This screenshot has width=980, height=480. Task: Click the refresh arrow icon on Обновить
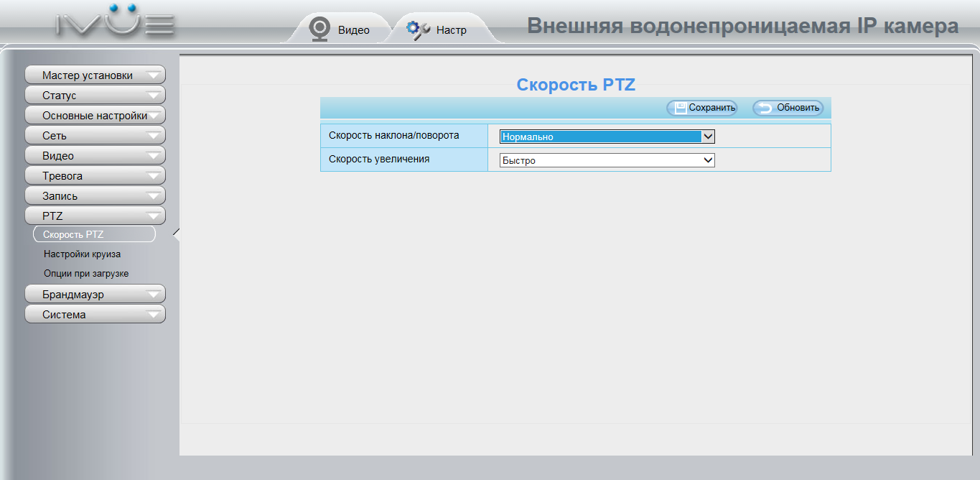(765, 108)
